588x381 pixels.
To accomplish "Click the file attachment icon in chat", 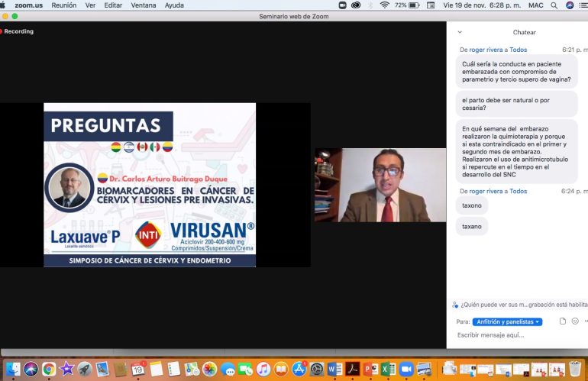I will [562, 321].
